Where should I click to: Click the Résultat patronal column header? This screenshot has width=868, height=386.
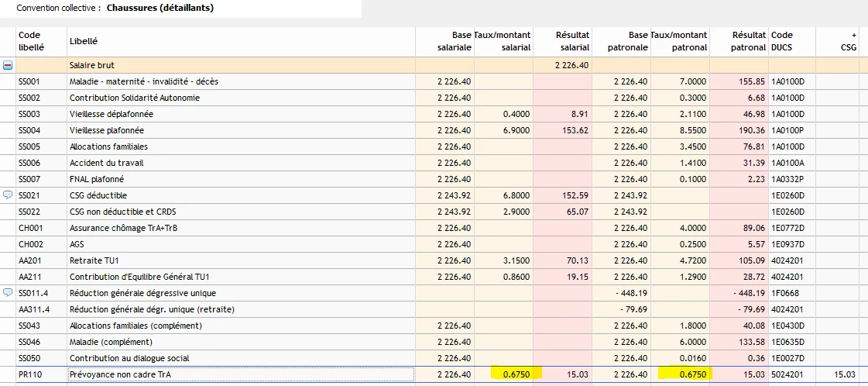740,41
